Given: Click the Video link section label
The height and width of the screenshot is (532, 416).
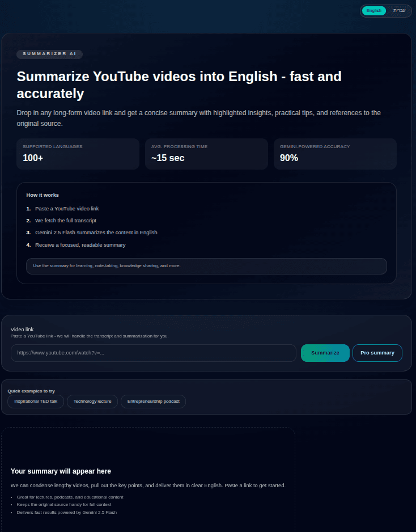Looking at the screenshot, I should tap(22, 330).
